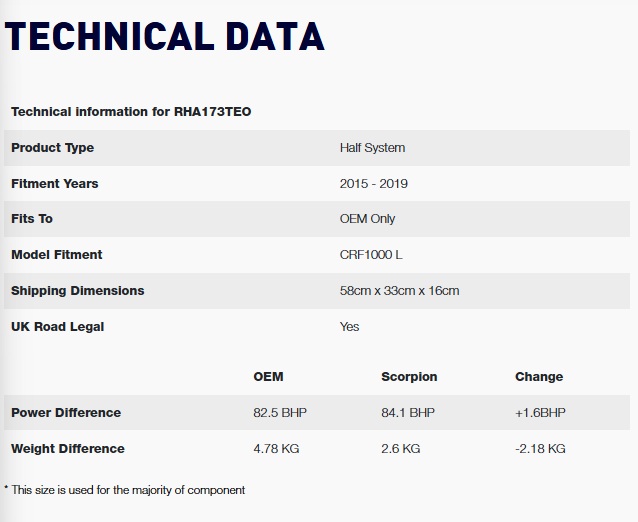The width and height of the screenshot is (638, 522).
Task: Click the Yes value for UK Road Legal
Action: tap(350, 327)
